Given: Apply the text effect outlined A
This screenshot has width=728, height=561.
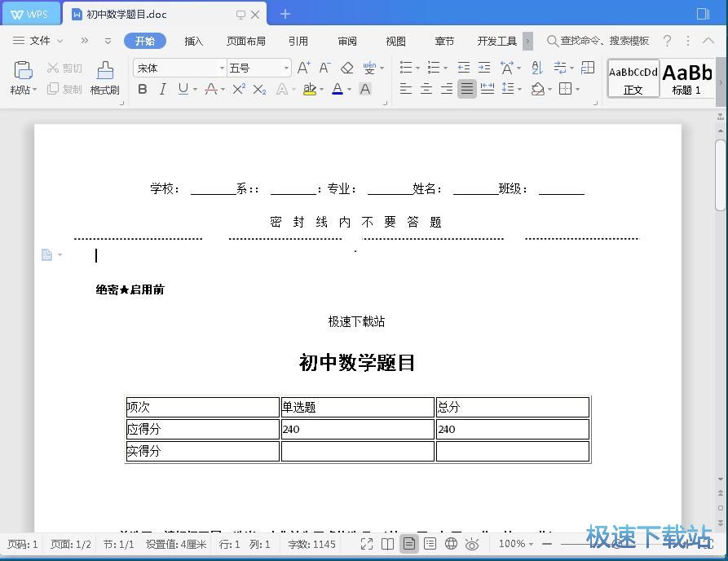Looking at the screenshot, I should [282, 89].
